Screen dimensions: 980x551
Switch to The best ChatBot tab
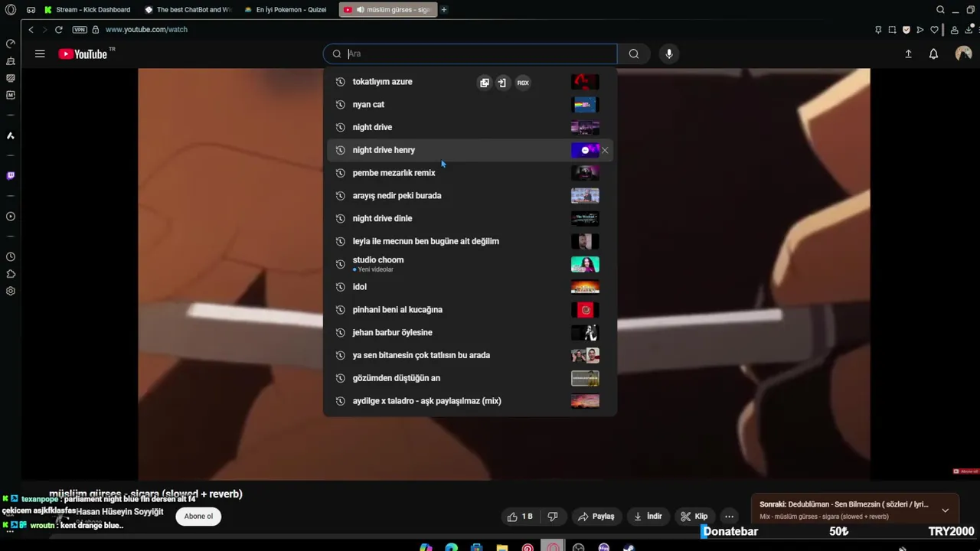tap(188, 10)
